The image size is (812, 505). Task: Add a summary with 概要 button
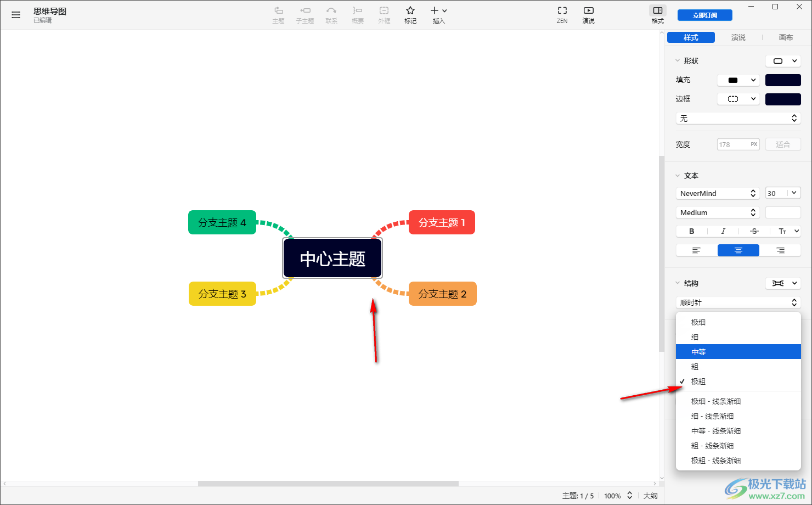[x=358, y=15]
